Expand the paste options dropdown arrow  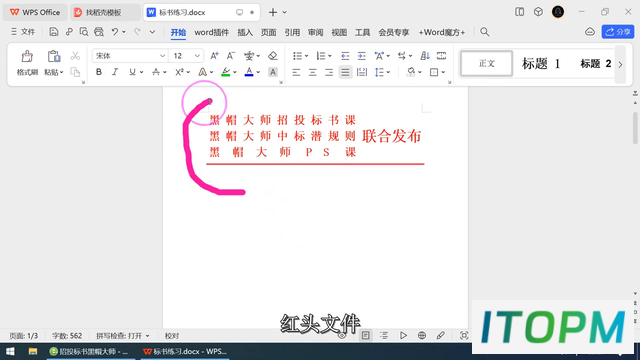click(62, 73)
